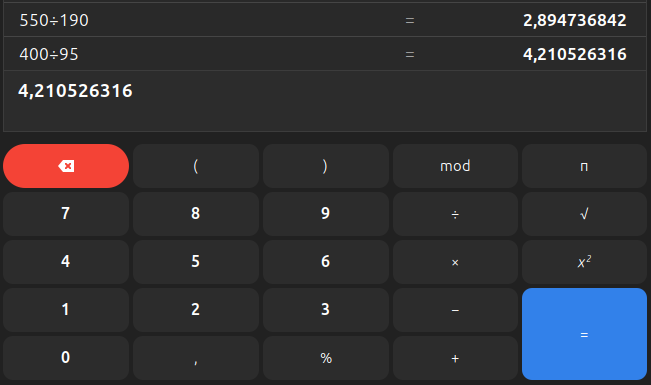The width and height of the screenshot is (651, 385).
Task: Tap the digit 7 key
Action: (x=66, y=214)
